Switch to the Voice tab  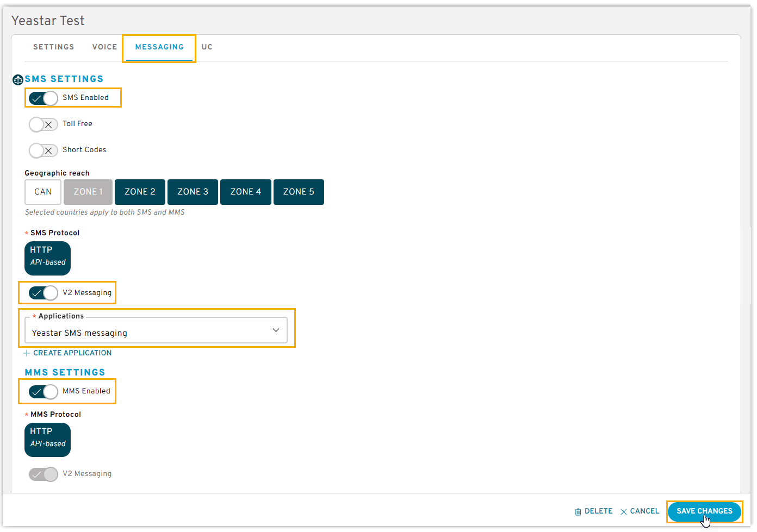(104, 47)
